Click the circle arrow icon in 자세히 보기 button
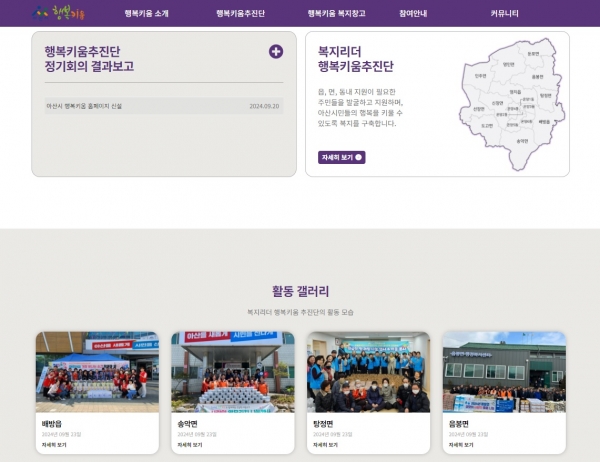 click(359, 157)
